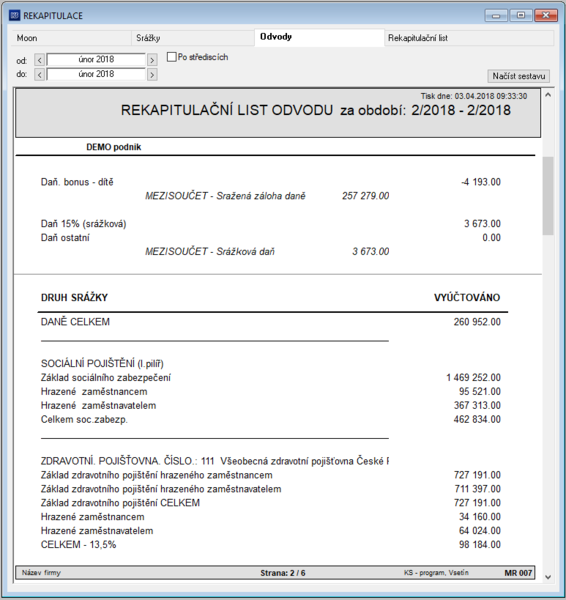The height and width of the screenshot is (600, 566).
Task: Click the value 711 397.00
Action: pyautogui.click(x=477, y=489)
